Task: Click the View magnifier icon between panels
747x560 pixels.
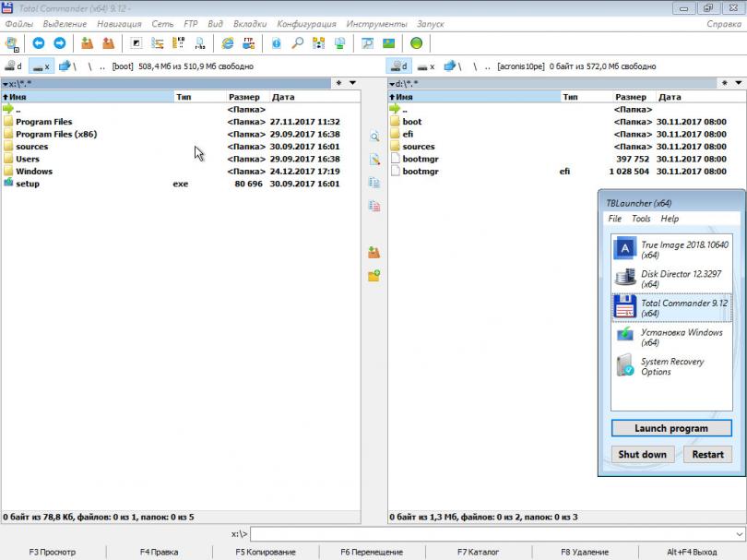Action: (374, 137)
